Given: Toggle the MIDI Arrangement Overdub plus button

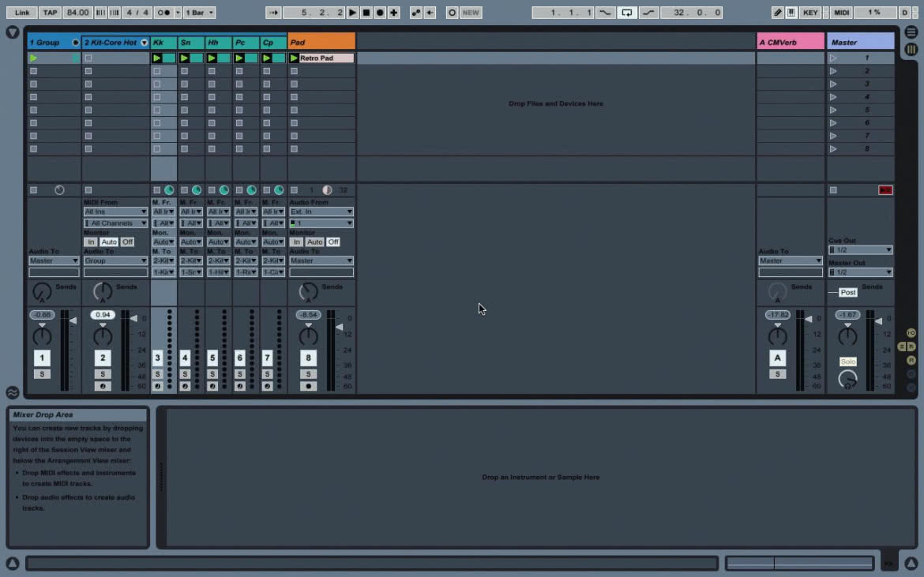Looking at the screenshot, I should coord(393,13).
